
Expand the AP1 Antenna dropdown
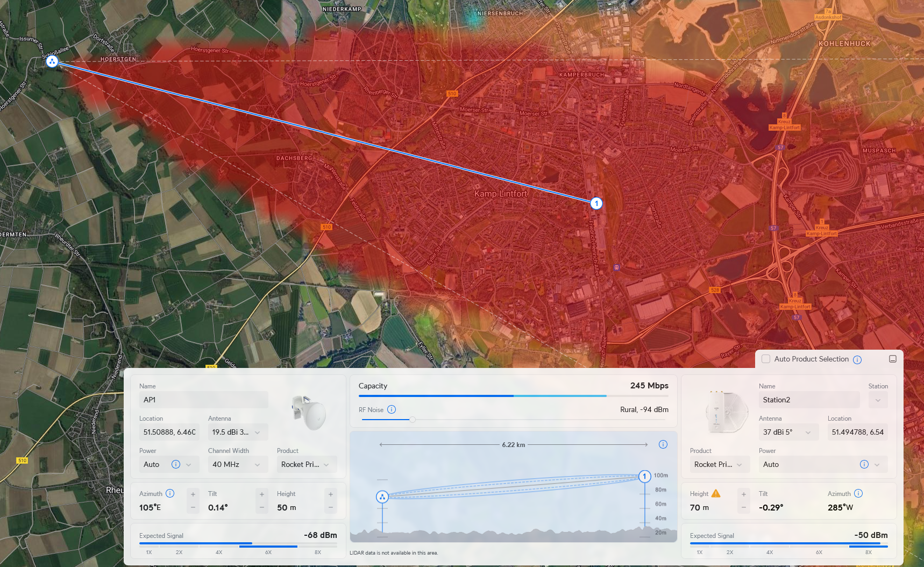point(237,432)
